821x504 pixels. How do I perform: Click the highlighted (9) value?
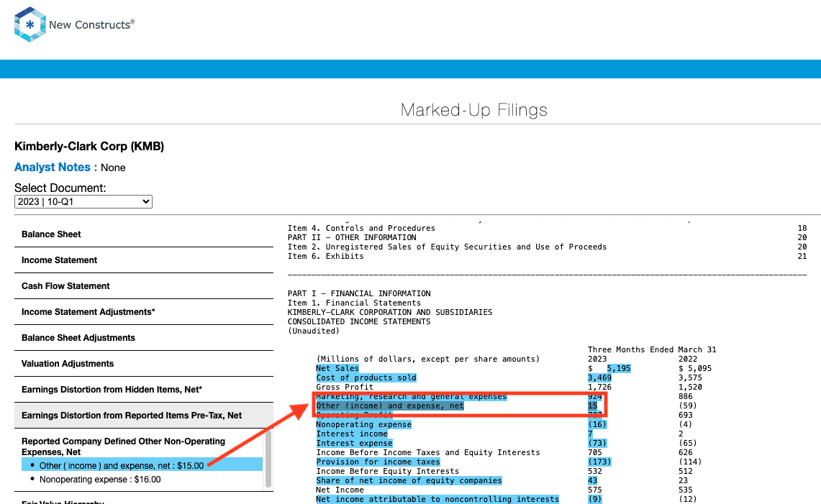595,499
